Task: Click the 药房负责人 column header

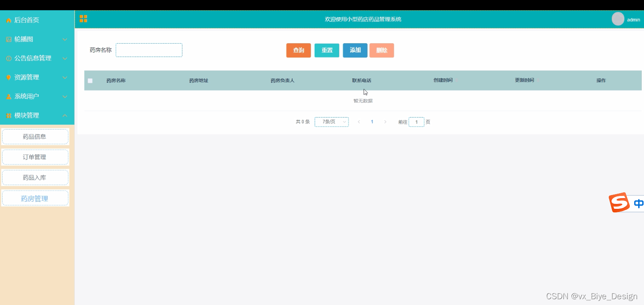Action: (x=283, y=81)
